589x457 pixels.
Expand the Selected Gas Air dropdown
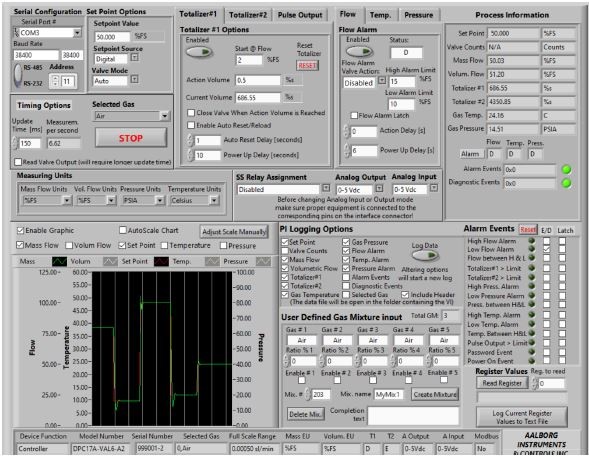click(165, 116)
